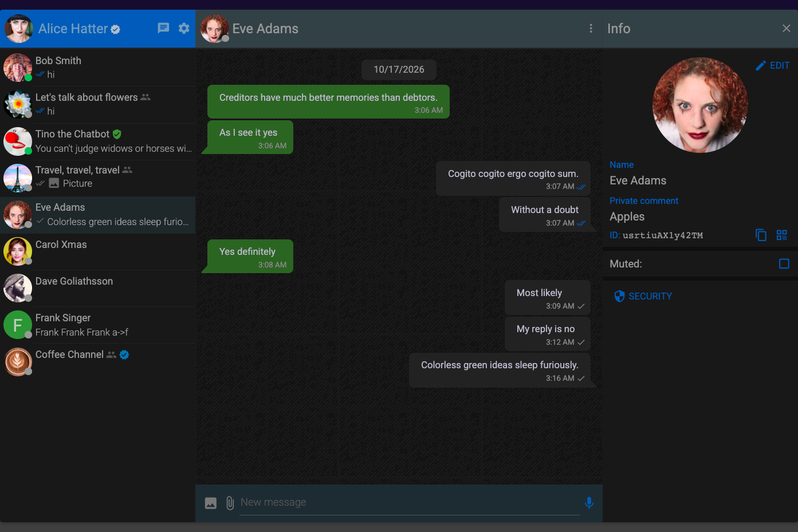Viewport: 798px width, 532px height.
Task: Open the Let's talk about flowers group
Action: [98, 104]
